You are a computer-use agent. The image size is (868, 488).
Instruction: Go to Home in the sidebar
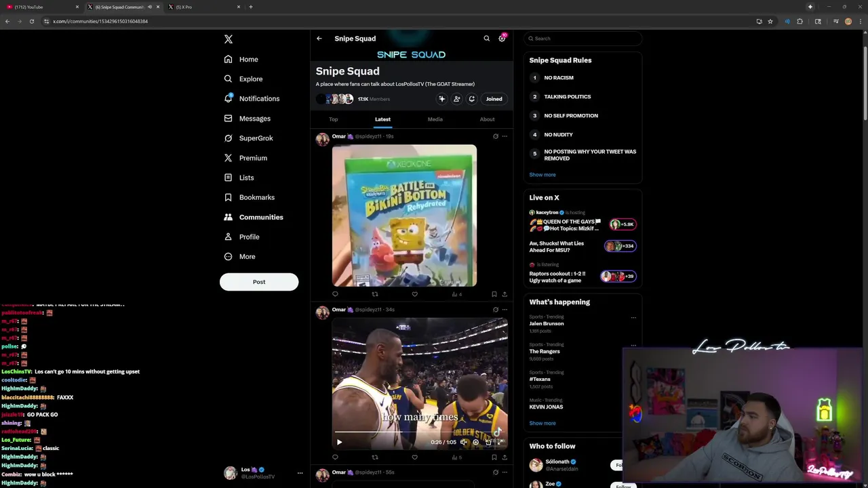click(x=241, y=60)
